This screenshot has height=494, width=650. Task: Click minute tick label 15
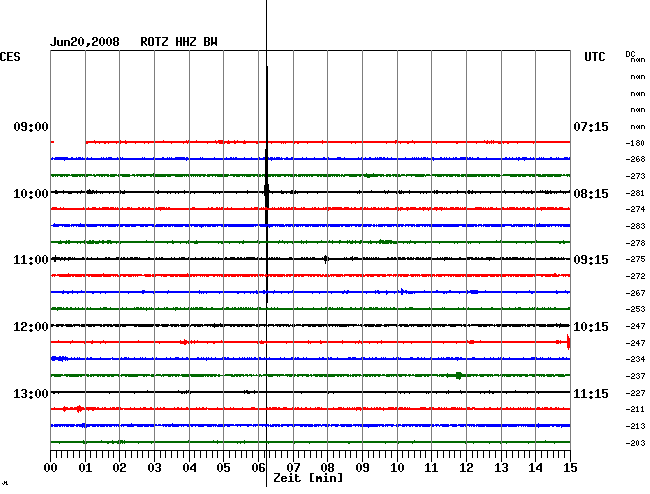570,468
